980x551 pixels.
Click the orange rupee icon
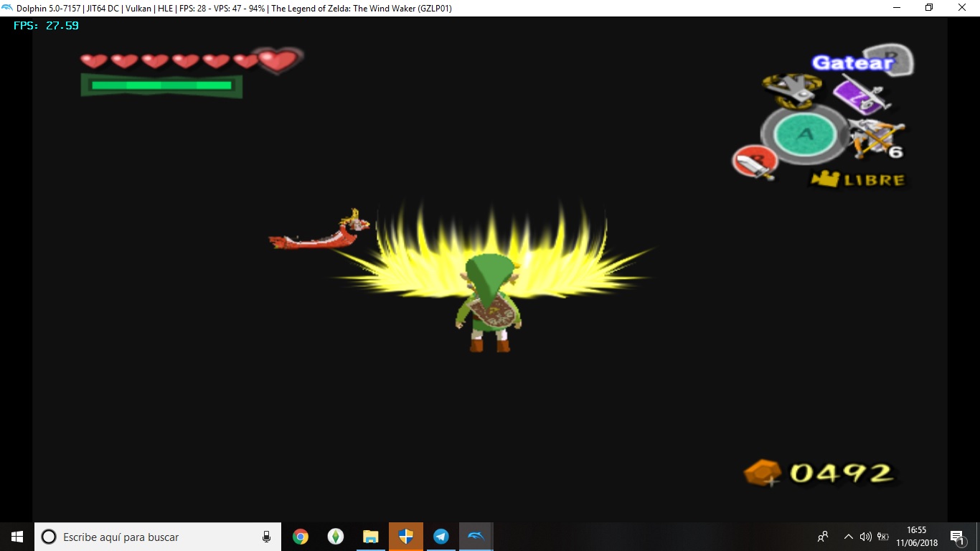[763, 473]
